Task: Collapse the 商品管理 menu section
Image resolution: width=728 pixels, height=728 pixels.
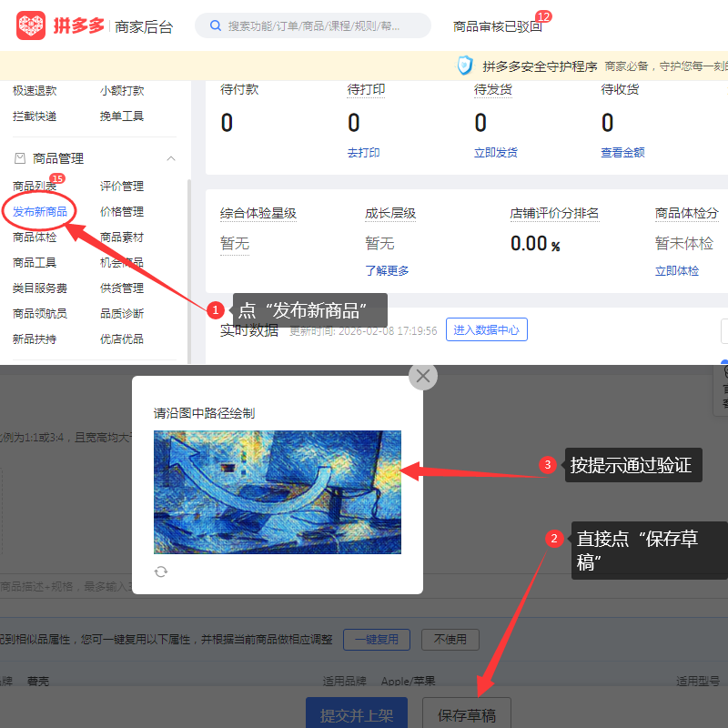Action: [x=170, y=158]
